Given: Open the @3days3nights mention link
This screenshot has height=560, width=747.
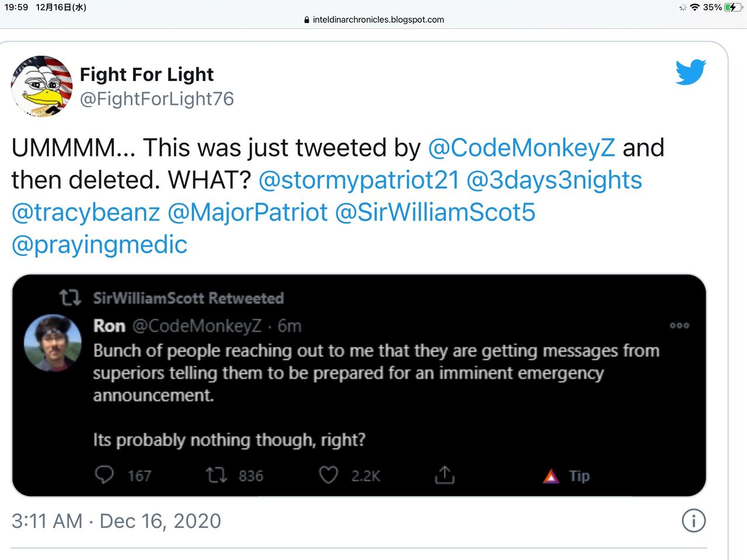Looking at the screenshot, I should click(554, 180).
